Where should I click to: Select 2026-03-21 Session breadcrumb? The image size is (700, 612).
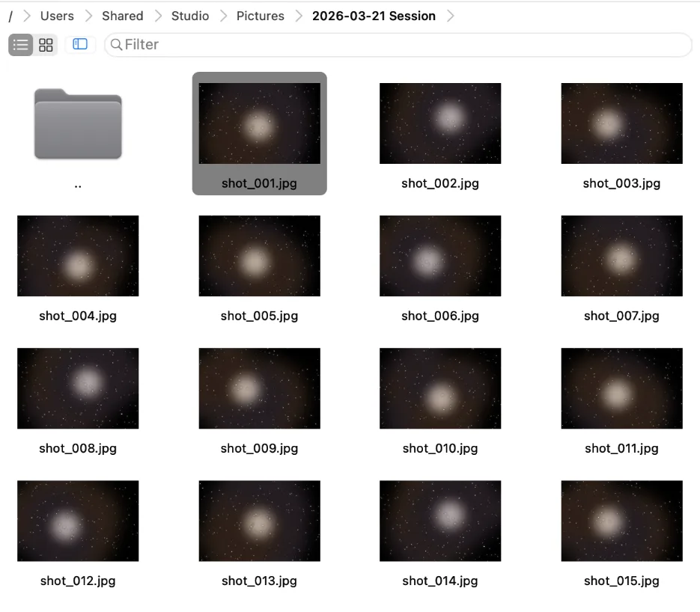(374, 16)
